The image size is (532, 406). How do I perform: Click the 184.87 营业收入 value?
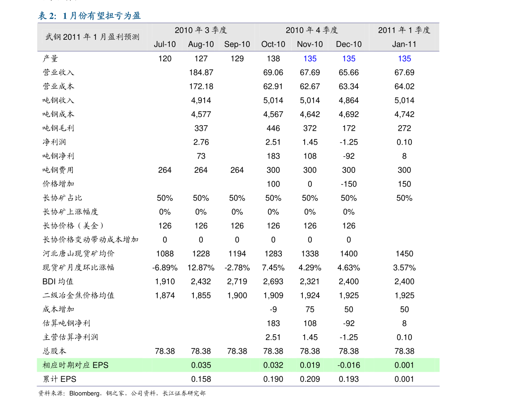tap(201, 73)
